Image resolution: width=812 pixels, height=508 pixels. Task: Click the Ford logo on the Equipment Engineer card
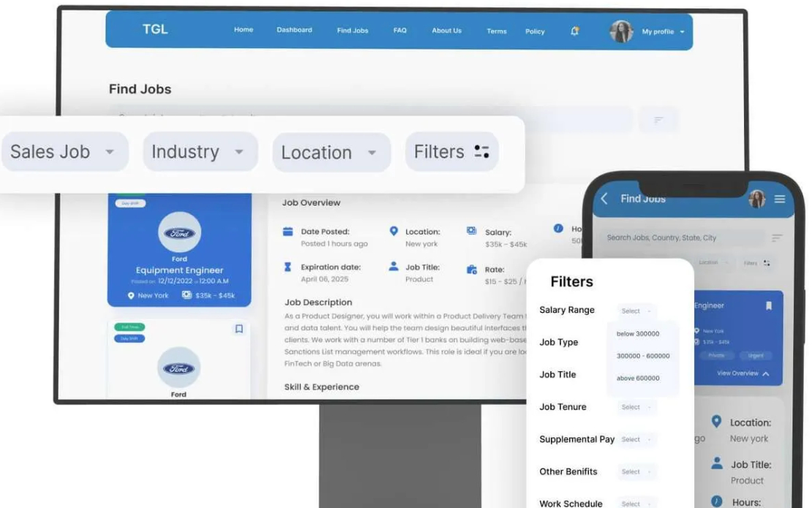click(179, 232)
